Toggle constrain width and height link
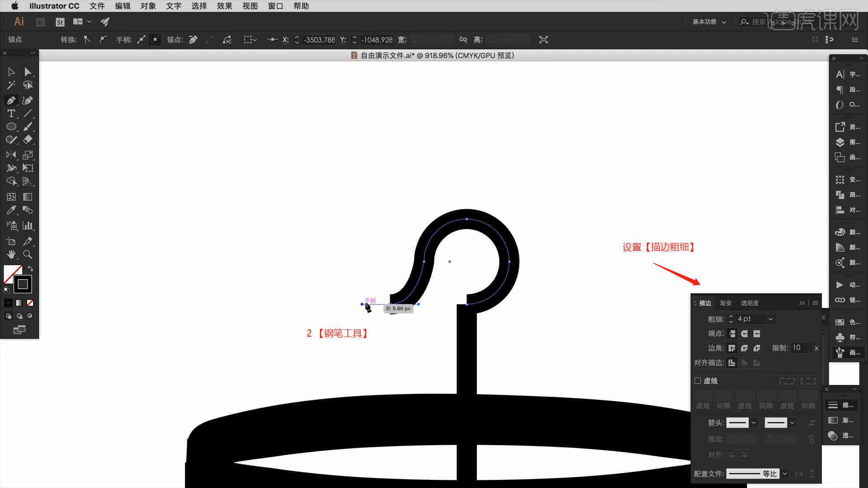 463,40
